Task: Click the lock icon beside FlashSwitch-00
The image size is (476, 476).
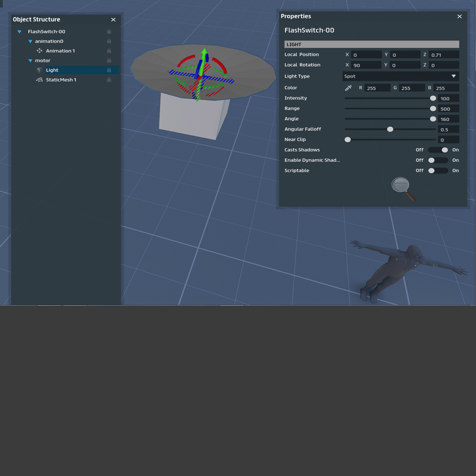Action: pos(109,32)
